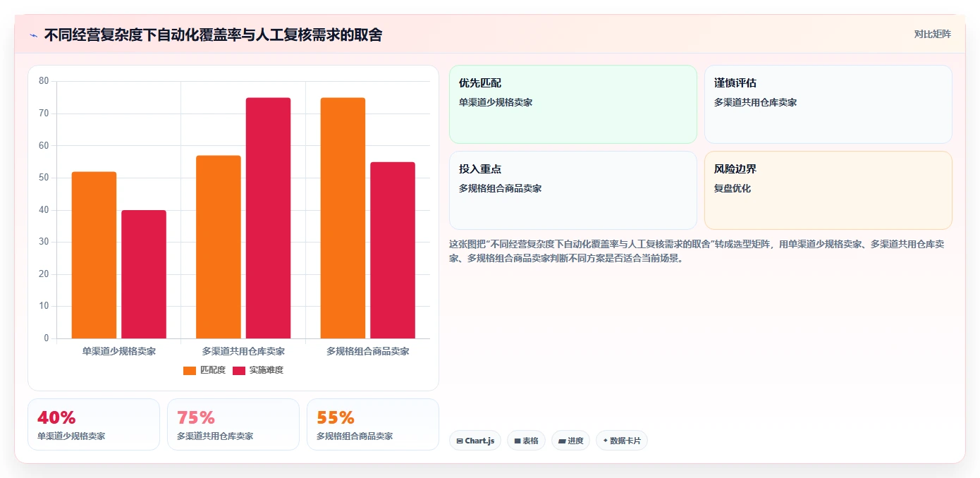The image size is (980, 478).
Task: Click the sparkle icon in 数据卡片 tag
Action: pyautogui.click(x=605, y=441)
